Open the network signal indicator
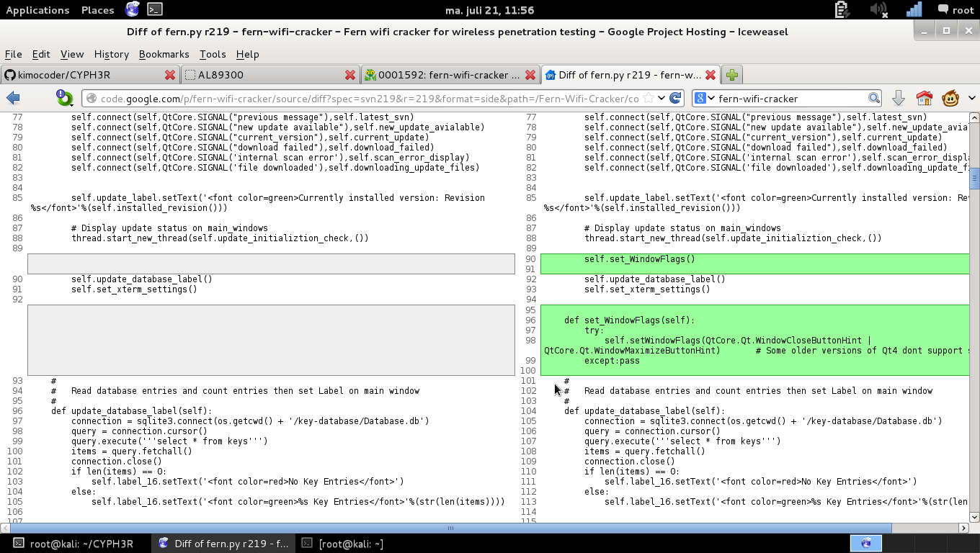 (x=914, y=9)
